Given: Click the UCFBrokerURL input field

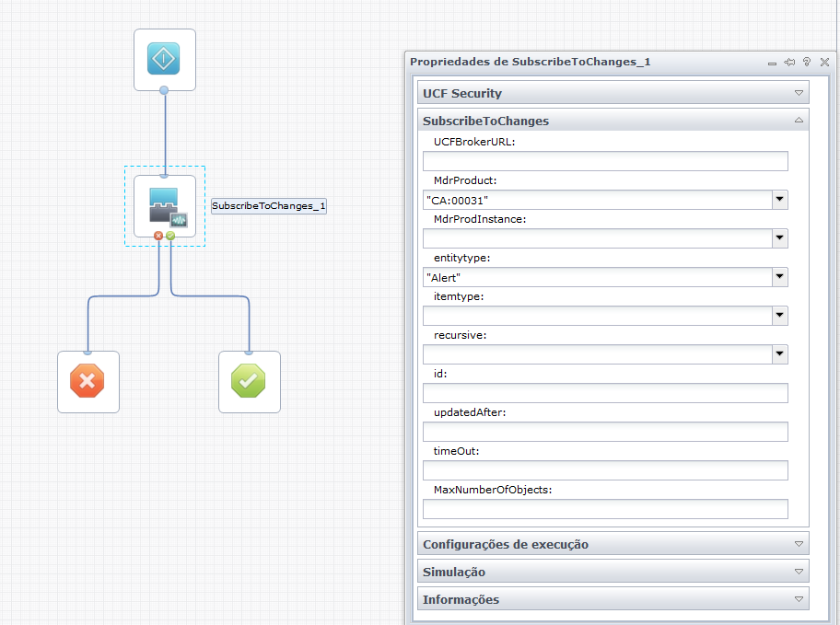Looking at the screenshot, I should pyautogui.click(x=605, y=161).
